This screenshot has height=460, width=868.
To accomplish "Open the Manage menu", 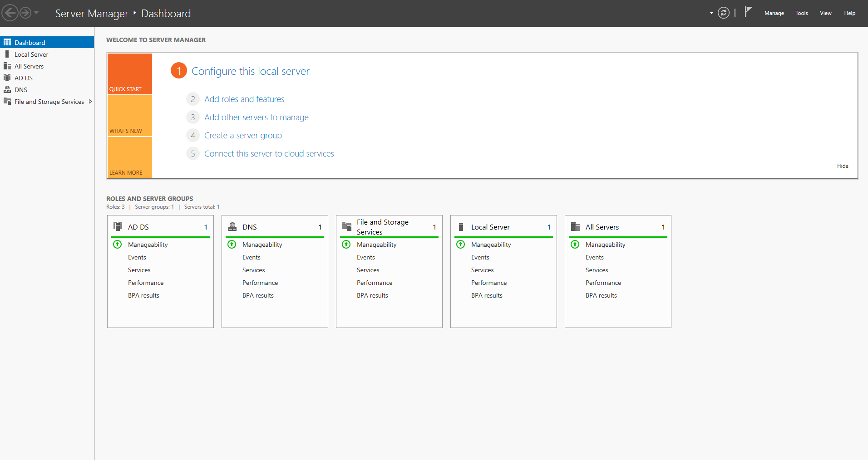I will coord(774,13).
